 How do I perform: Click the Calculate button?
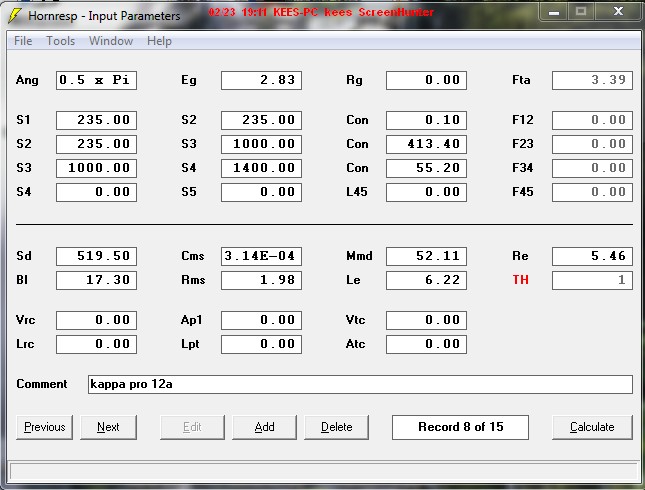[592, 427]
